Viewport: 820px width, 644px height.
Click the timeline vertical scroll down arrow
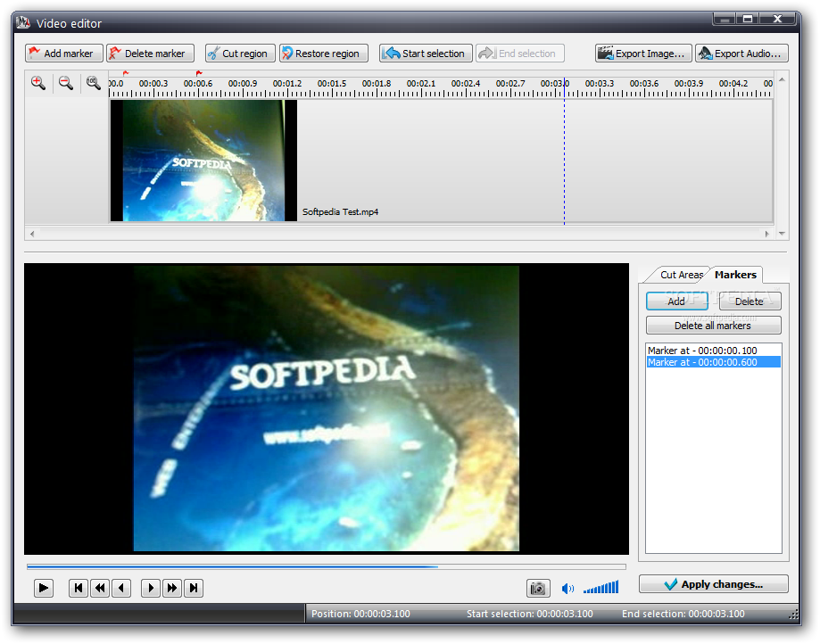point(782,234)
